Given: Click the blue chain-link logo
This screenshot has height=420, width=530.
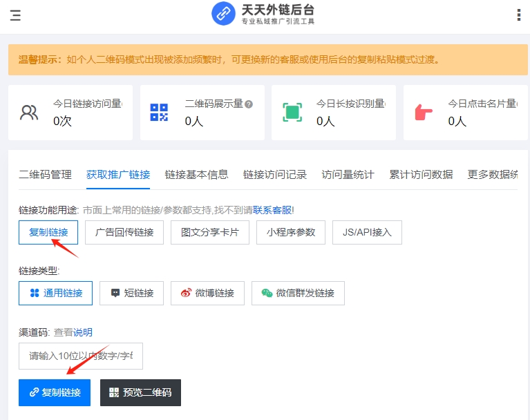Looking at the screenshot, I should (x=224, y=13).
